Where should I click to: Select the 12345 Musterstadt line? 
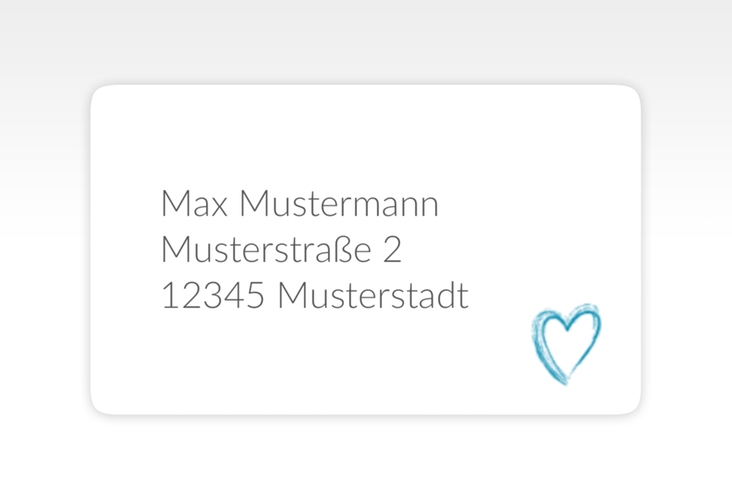pos(314,296)
